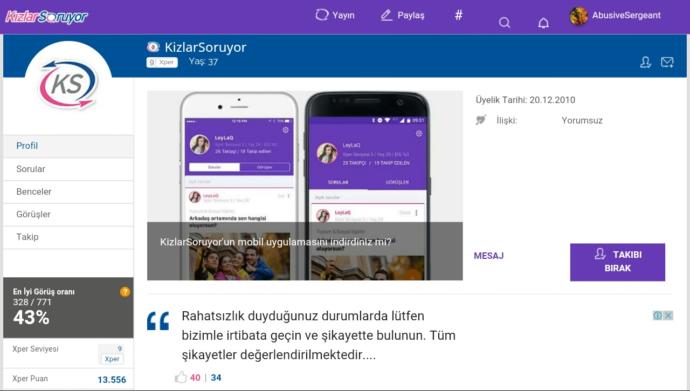Open the ad info icon
Screen dimensions: 690x391
point(657,315)
